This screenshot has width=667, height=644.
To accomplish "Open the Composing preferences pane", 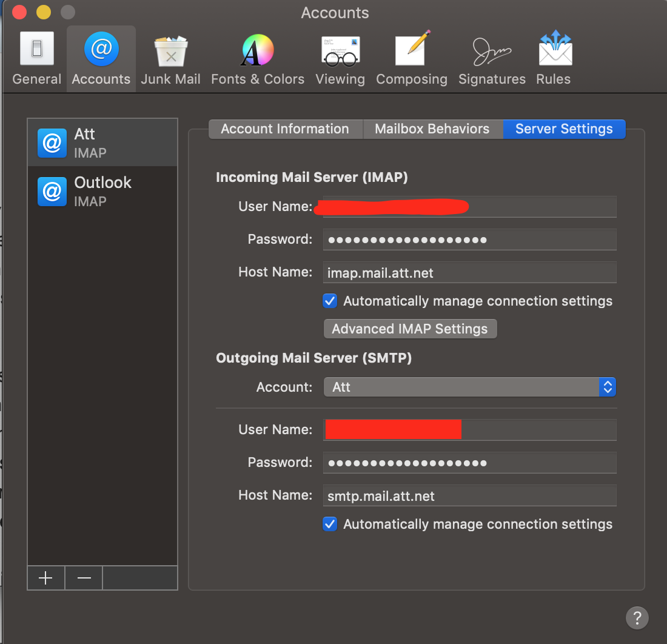I will [x=411, y=58].
